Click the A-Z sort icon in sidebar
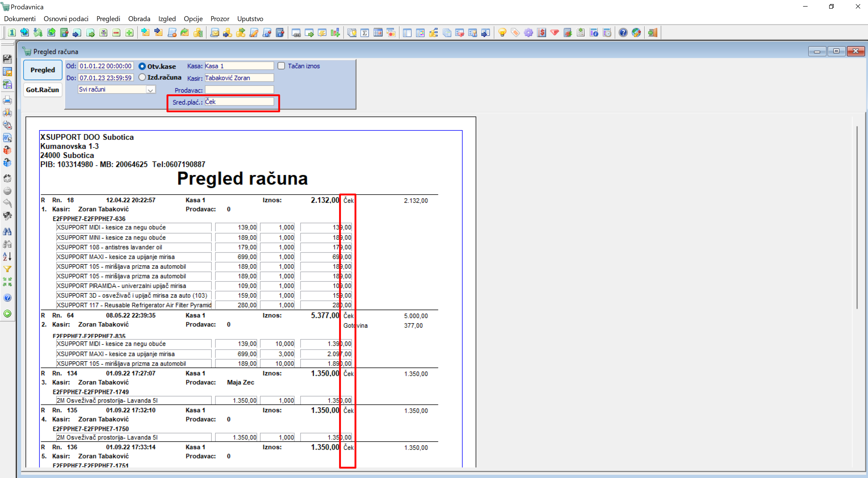 pos(7,257)
